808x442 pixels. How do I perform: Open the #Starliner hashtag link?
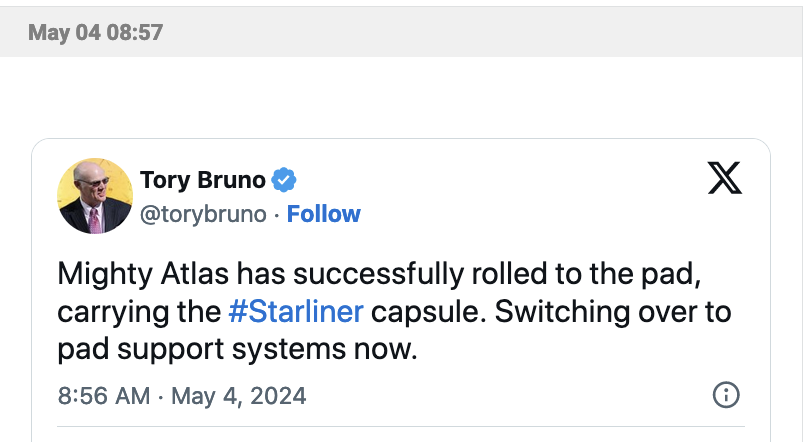pyautogui.click(x=296, y=311)
